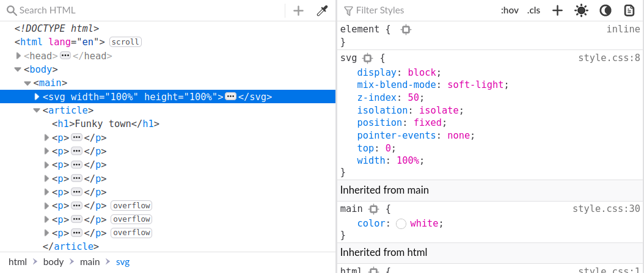Click the eyedropper color picker icon

point(322,10)
